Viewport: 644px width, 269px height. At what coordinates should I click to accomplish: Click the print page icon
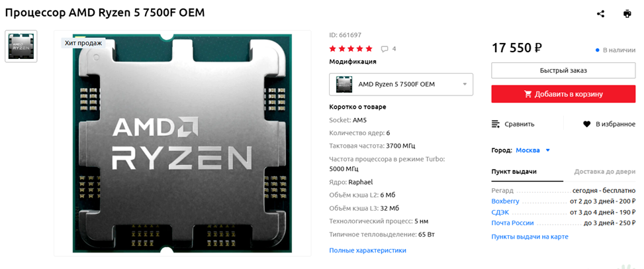tap(627, 14)
